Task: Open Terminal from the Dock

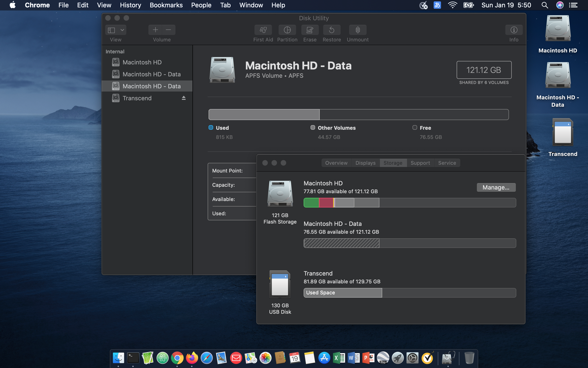Action: point(133,358)
